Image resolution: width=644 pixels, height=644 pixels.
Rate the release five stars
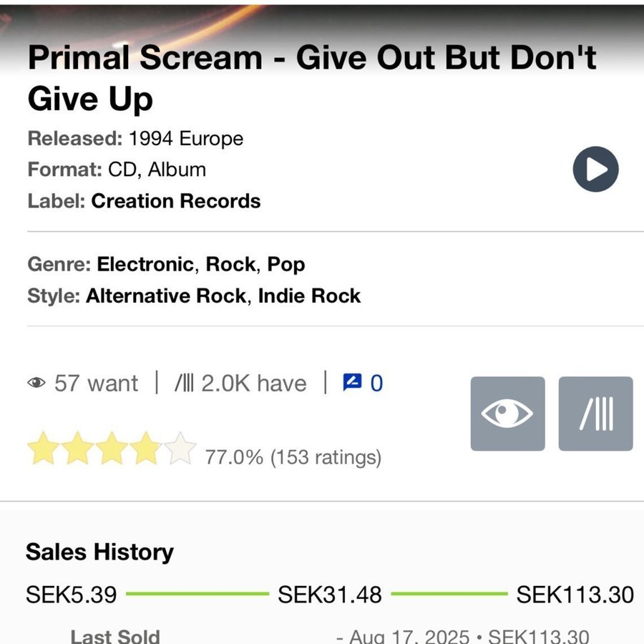coord(180,449)
